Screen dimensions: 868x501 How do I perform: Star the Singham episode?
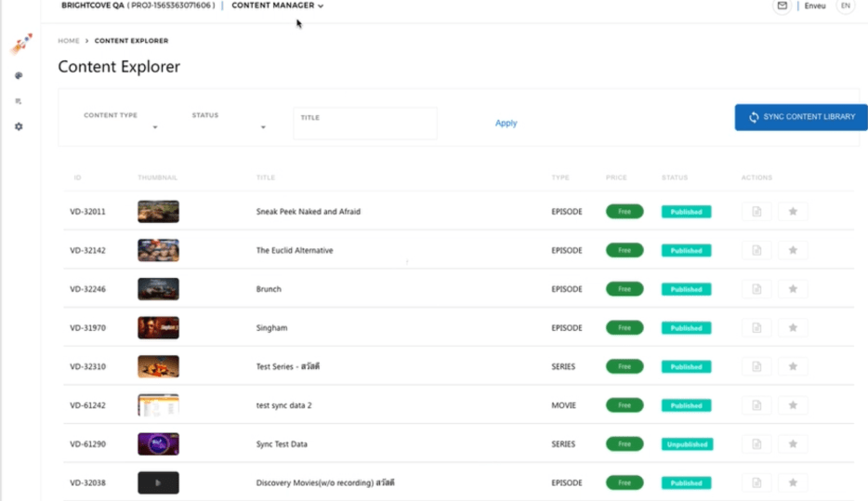click(793, 328)
